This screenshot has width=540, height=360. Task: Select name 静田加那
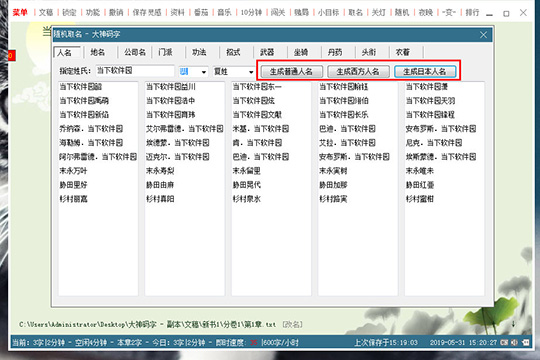pos(333,185)
